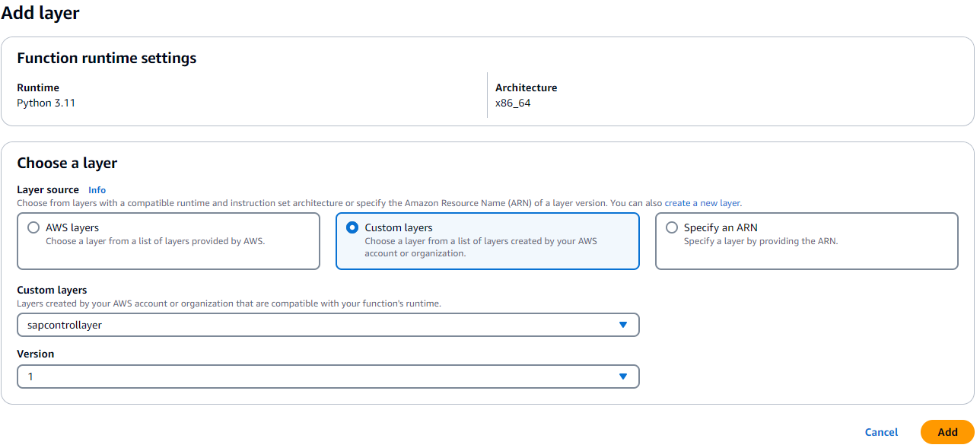Follow the "create a new layer" link
The width and height of the screenshot is (980, 448).
[x=702, y=203]
